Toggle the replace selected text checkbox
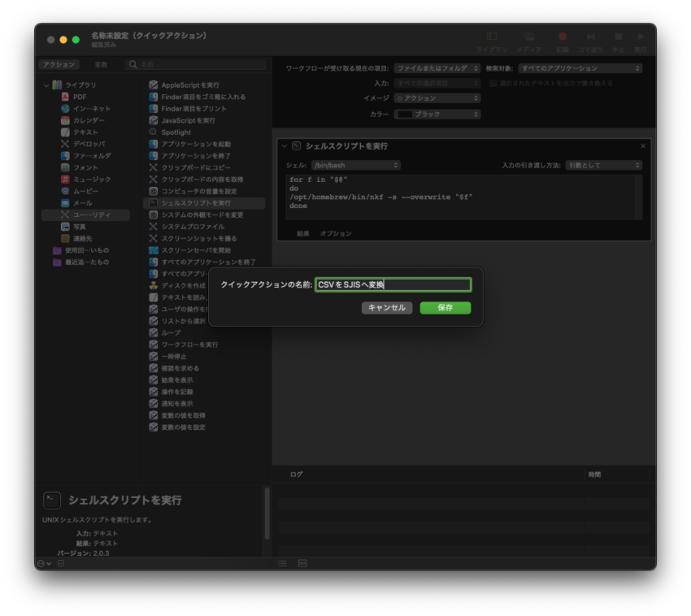This screenshot has height=616, width=691. pos(493,83)
